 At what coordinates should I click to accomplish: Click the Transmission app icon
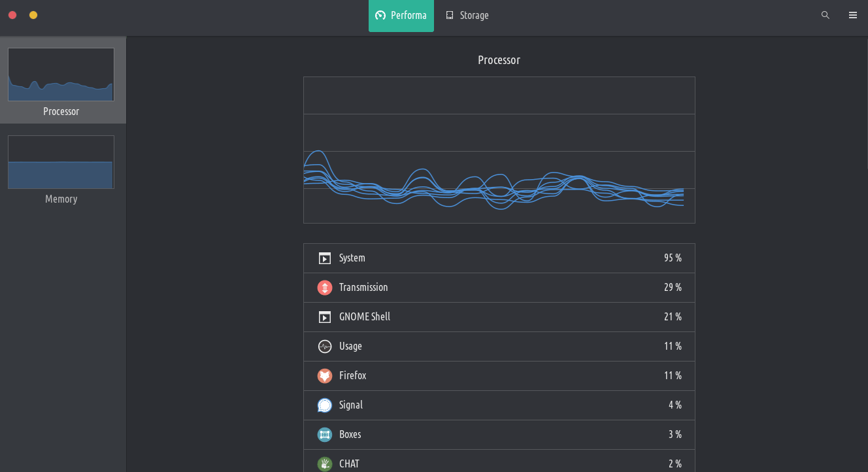pos(325,288)
